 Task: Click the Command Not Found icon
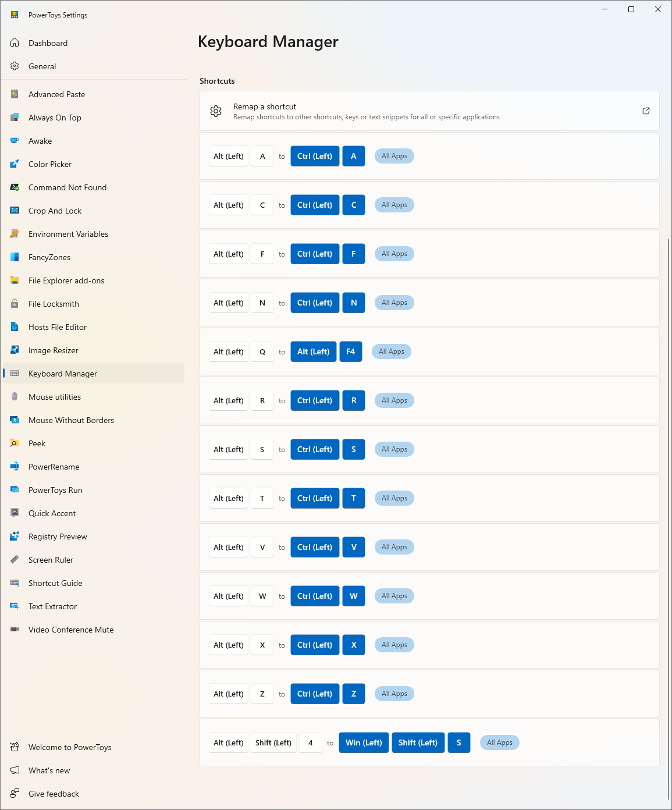tap(15, 187)
